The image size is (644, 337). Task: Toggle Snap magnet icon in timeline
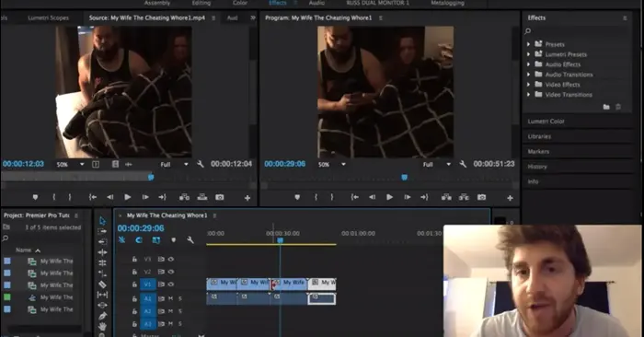(139, 240)
